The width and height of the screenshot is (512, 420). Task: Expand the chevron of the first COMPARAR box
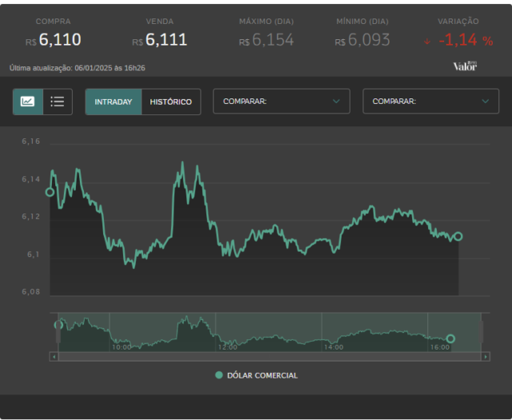click(x=336, y=102)
